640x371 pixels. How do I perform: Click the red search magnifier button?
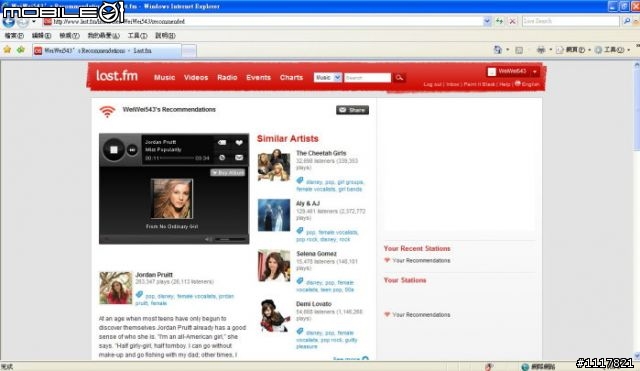click(399, 78)
